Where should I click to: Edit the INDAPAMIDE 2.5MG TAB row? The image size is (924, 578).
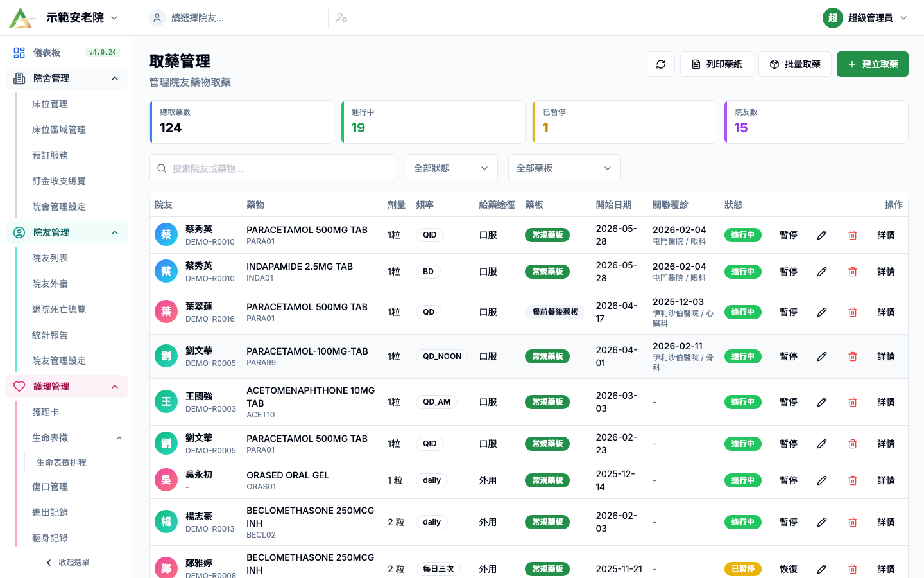pyautogui.click(x=822, y=272)
